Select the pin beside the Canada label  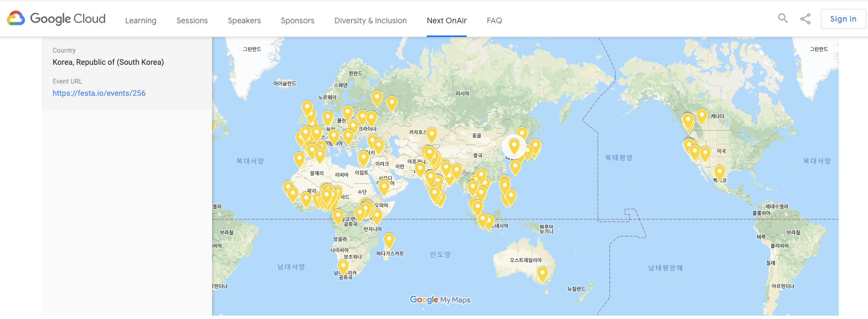pos(701,116)
